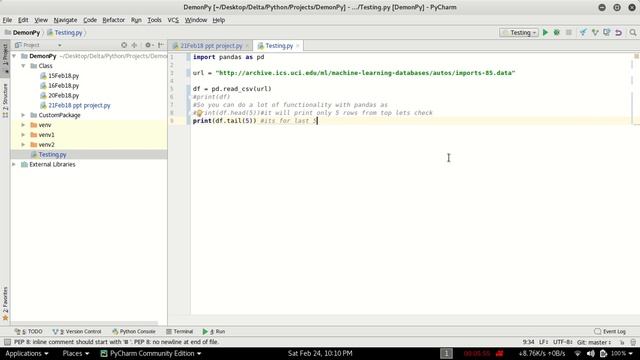Open Search Everywhere magnifier icon
Screen dimensions: 640x360
tap(633, 33)
